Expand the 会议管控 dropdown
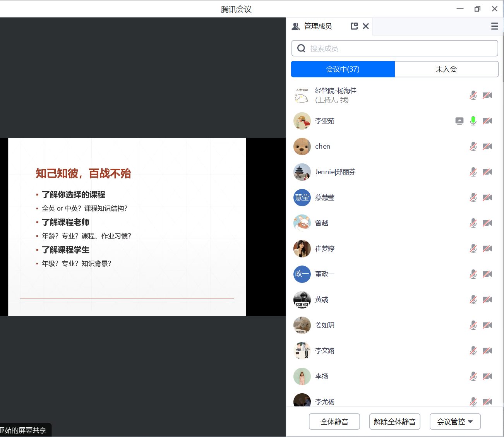The width and height of the screenshot is (504, 437). (x=455, y=422)
